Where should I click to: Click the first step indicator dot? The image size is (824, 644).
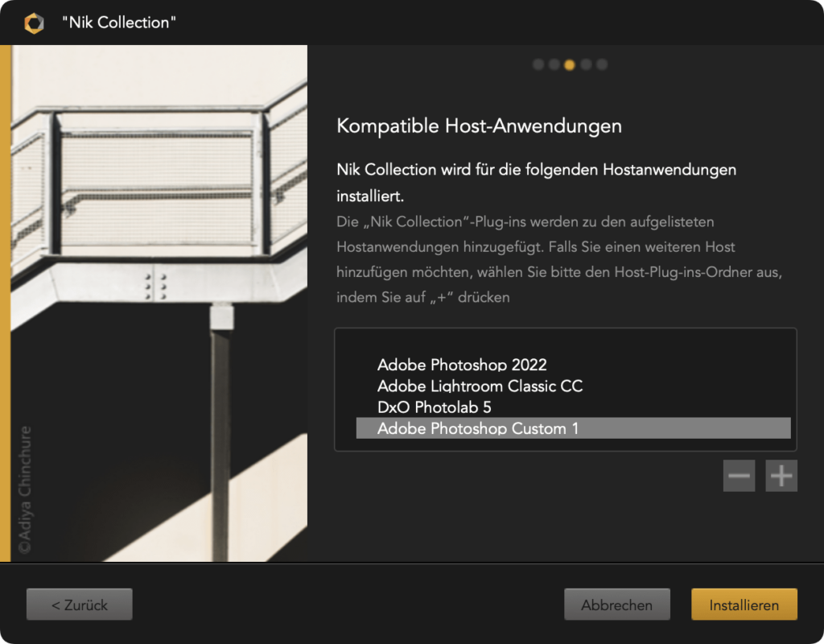point(538,64)
